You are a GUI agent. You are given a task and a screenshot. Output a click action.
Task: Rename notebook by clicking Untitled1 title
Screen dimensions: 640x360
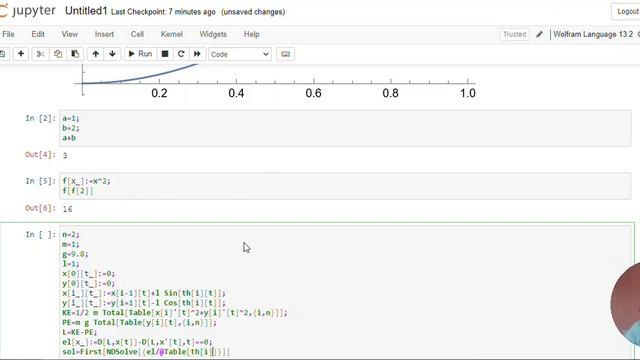(86, 11)
